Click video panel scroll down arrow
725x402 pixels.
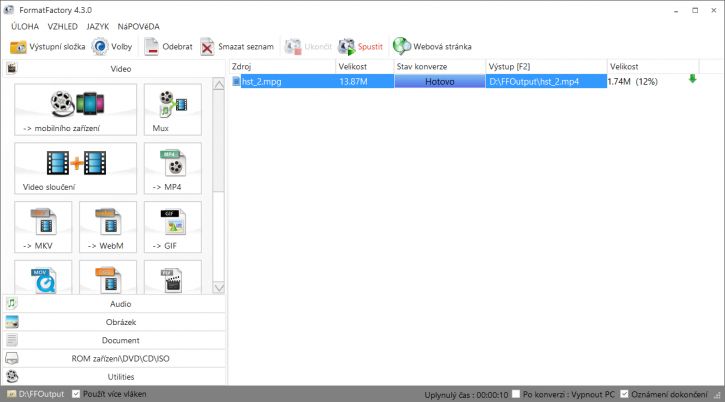[x=219, y=287]
